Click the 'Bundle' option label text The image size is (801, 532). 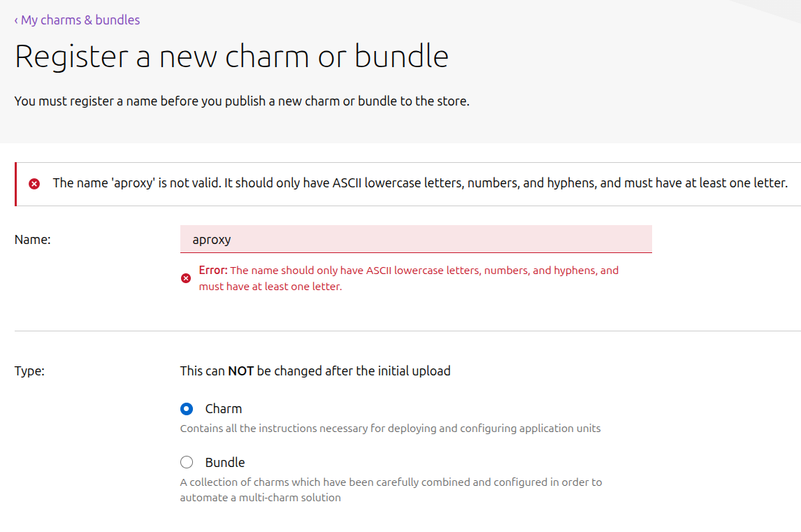[x=225, y=462]
